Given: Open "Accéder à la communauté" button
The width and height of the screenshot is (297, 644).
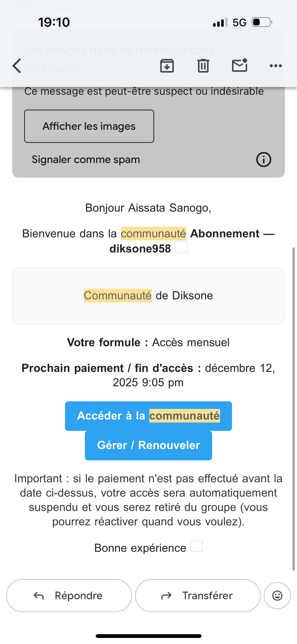Looking at the screenshot, I should tap(148, 416).
